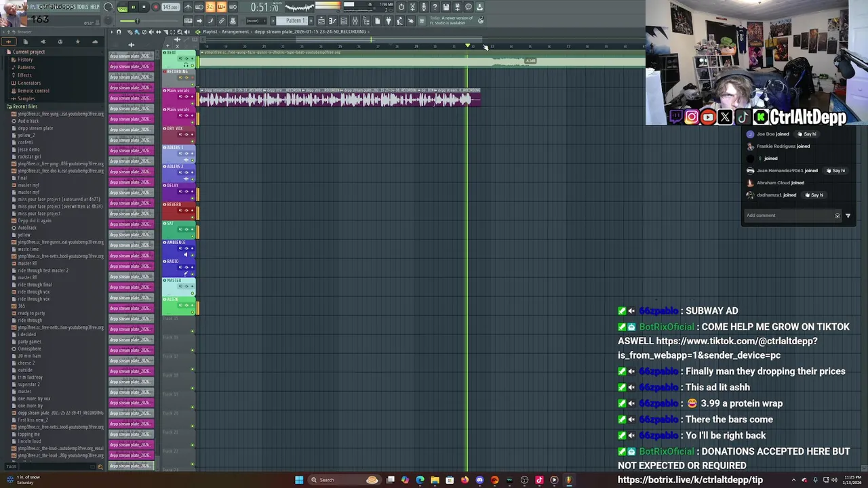Stop playback using the stop button

144,7
